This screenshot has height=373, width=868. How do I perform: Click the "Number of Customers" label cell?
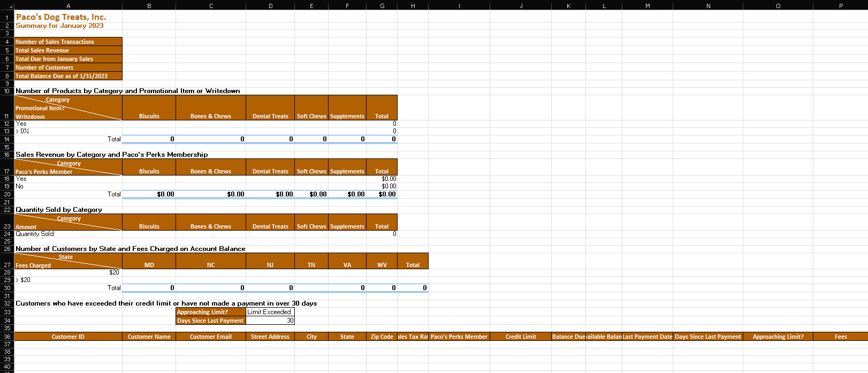coord(68,67)
